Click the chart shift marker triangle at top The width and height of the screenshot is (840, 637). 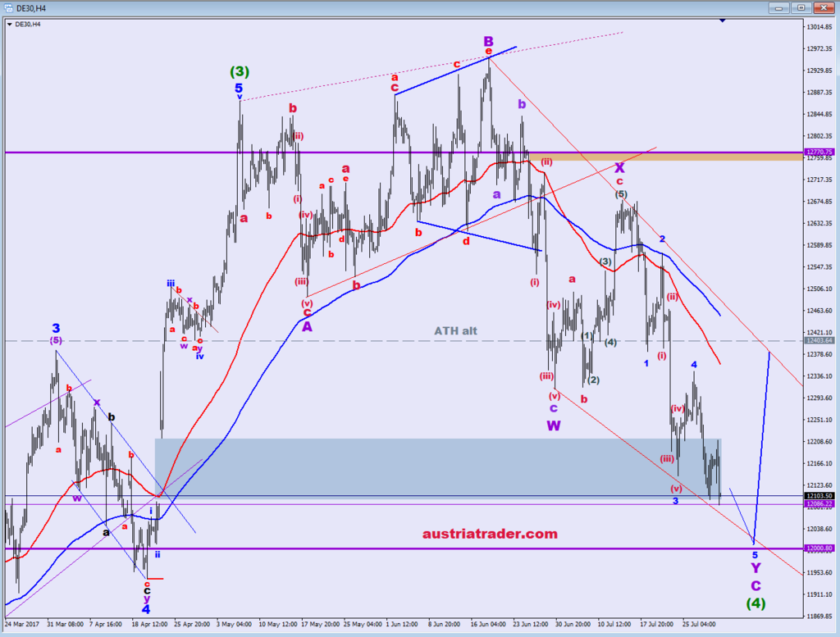[723, 20]
